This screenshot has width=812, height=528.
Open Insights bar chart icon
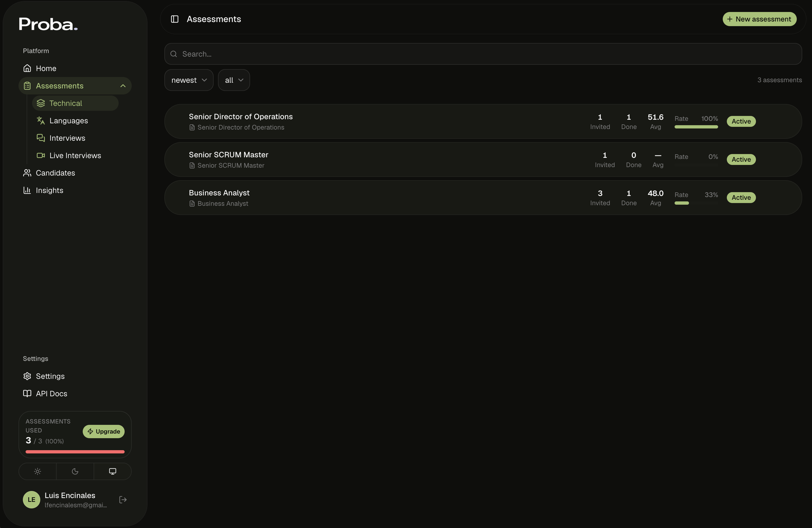pyautogui.click(x=27, y=190)
